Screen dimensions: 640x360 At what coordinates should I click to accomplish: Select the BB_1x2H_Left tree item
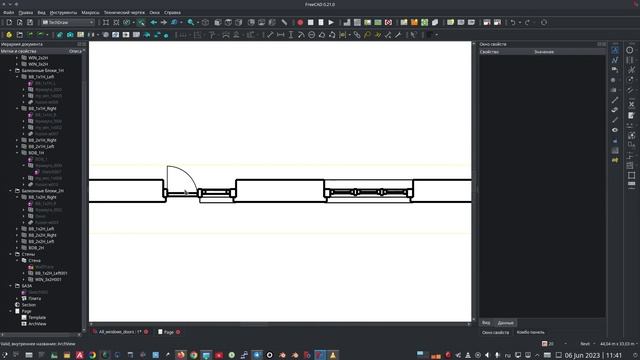point(41,229)
